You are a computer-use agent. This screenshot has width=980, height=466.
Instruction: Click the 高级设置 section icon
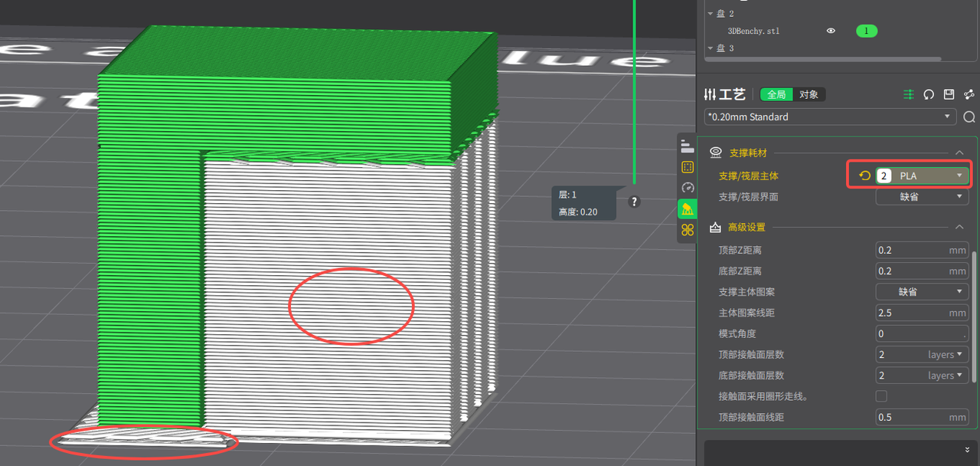coord(715,227)
